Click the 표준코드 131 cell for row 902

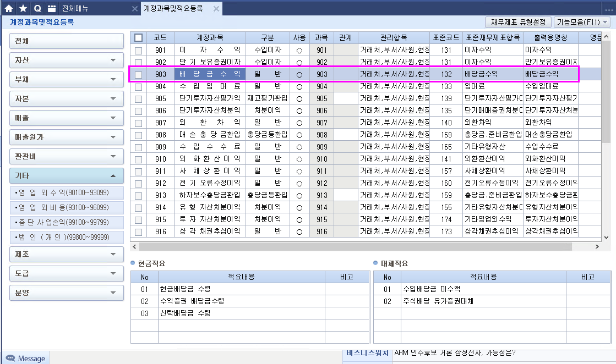[x=446, y=62]
